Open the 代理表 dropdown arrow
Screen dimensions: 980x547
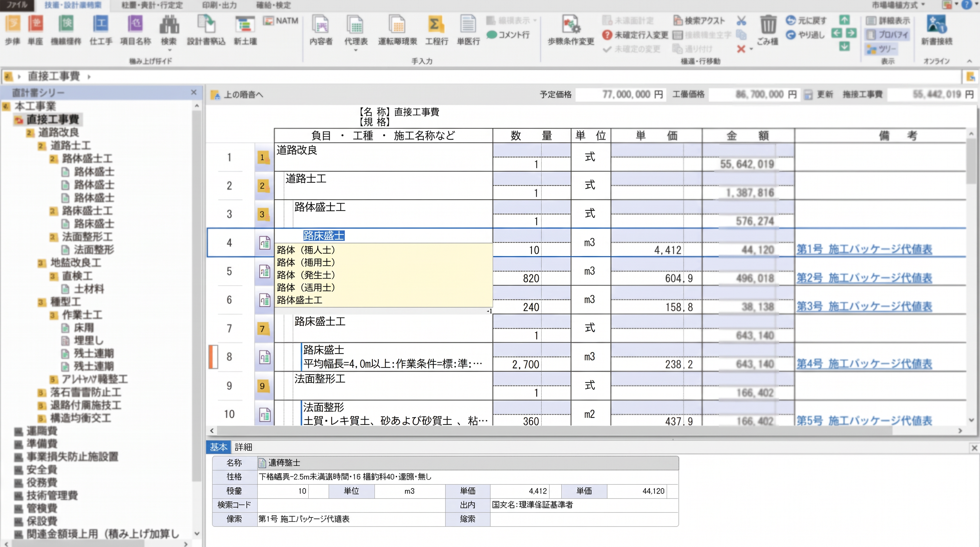(x=356, y=50)
